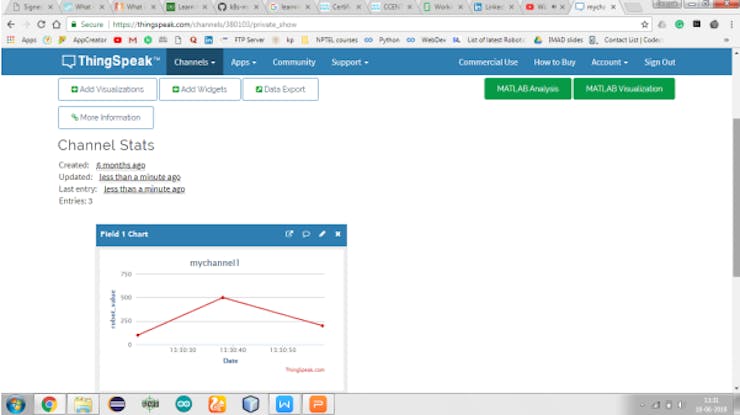Edit Field 1 Chart with the pencil icon
Image resolution: width=740 pixels, height=415 pixels.
(x=322, y=234)
